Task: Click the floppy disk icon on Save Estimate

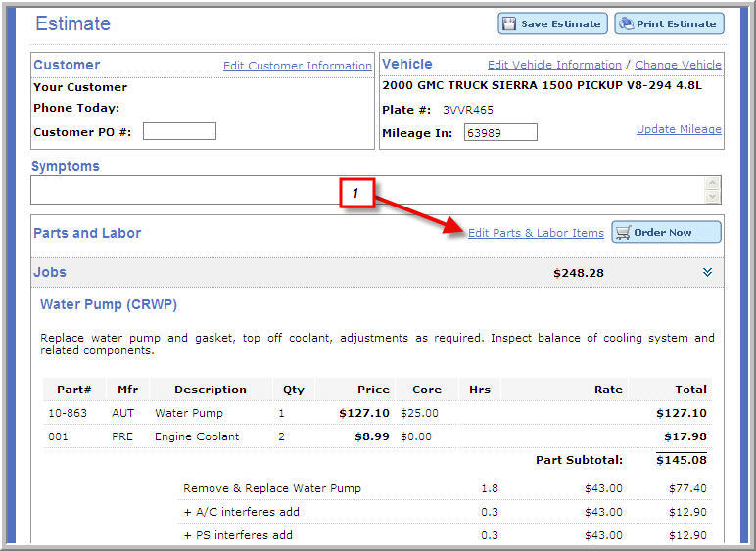Action: point(509,24)
